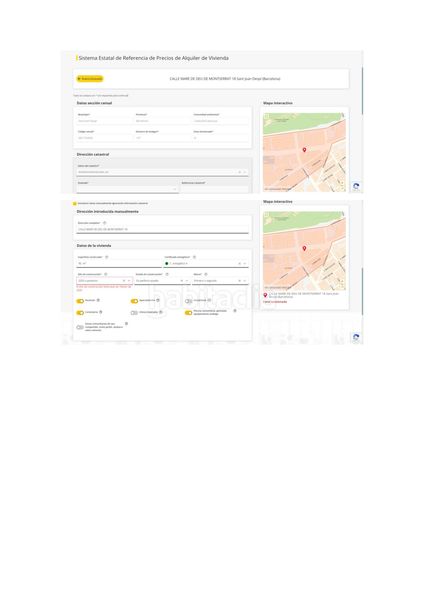Open help icon beside the Estado de conservación label
This screenshot has width=424, height=600.
tap(167, 274)
